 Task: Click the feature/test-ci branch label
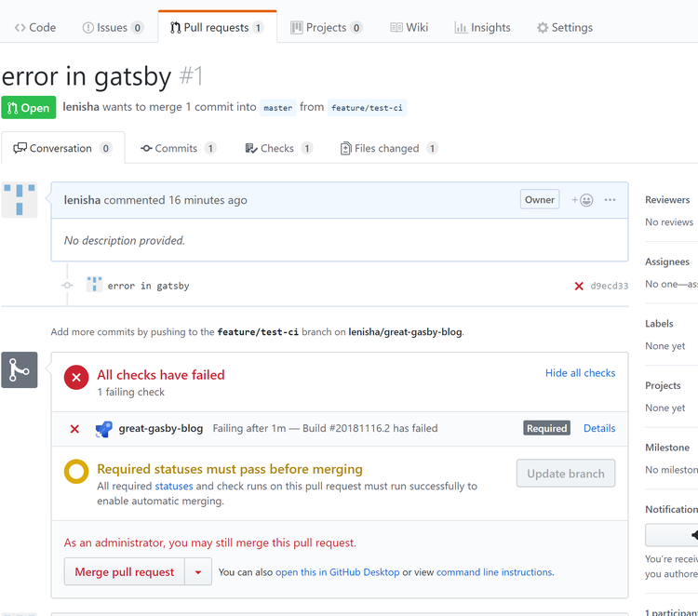367,108
